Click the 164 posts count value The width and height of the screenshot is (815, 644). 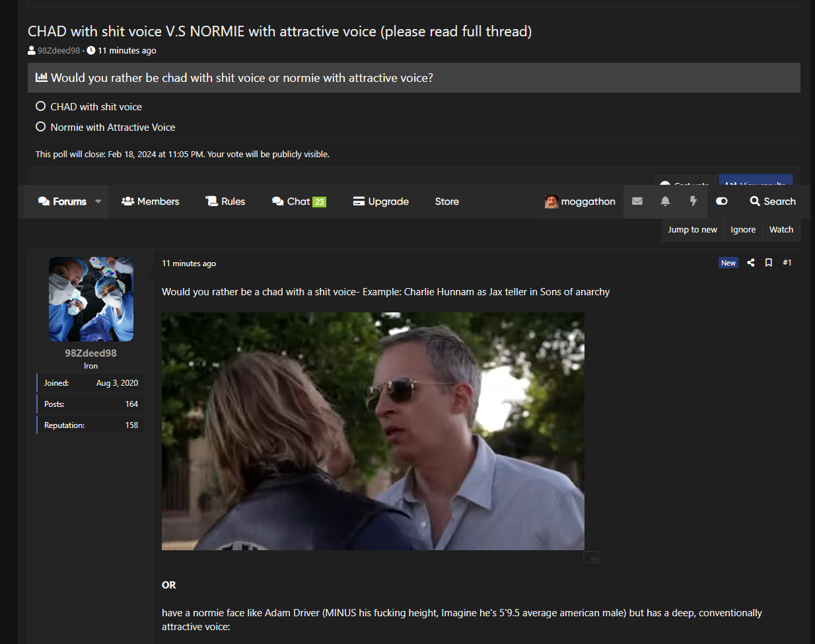[132, 404]
